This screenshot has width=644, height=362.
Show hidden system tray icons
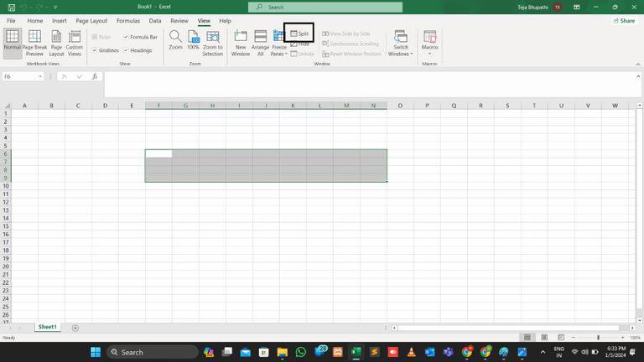click(x=543, y=352)
